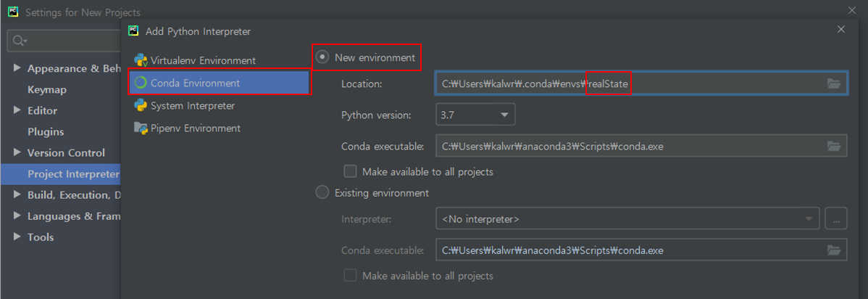Select Conda Environment option
Viewport: 868px width, 299px height.
[x=218, y=83]
